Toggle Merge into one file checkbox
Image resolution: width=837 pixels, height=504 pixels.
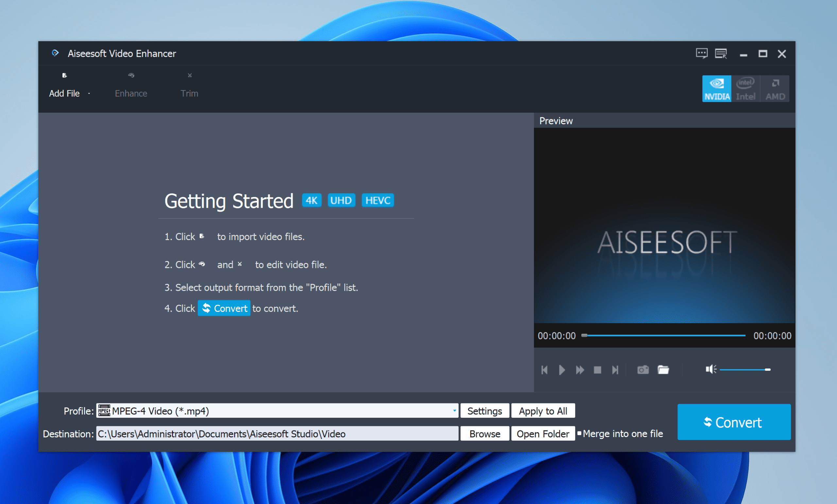(579, 433)
